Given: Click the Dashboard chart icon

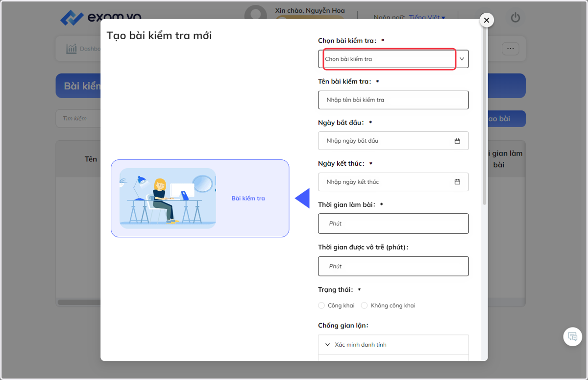Looking at the screenshot, I should [72, 49].
